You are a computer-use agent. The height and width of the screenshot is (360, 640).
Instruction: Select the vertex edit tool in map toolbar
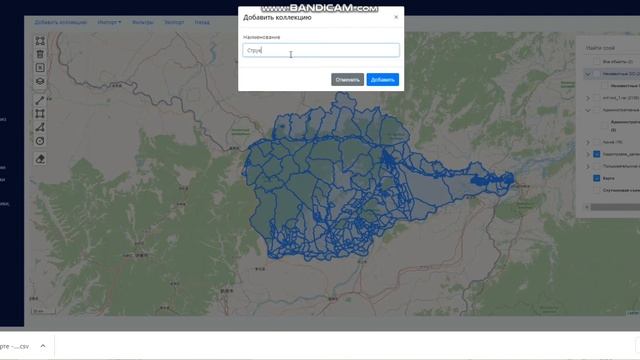pos(40,41)
